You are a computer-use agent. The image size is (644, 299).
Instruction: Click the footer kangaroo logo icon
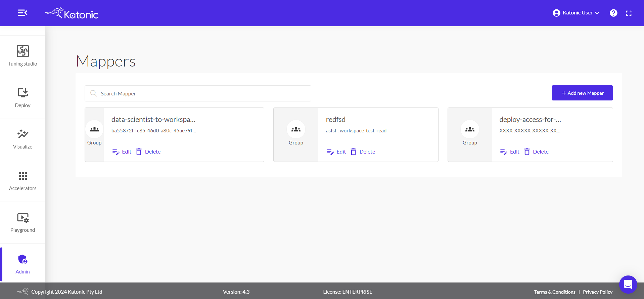pos(23,291)
